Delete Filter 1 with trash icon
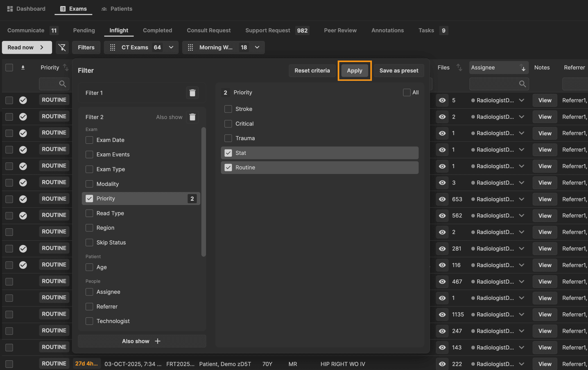This screenshot has height=370, width=588. (192, 93)
